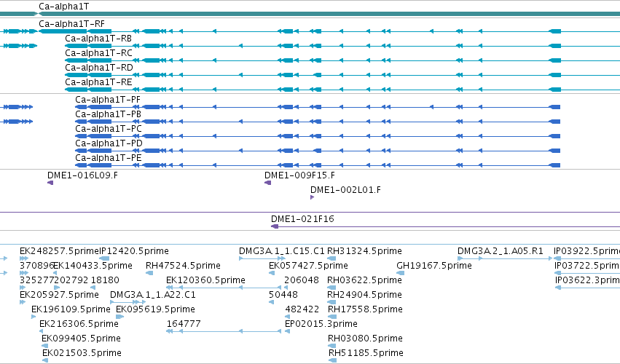Select EK216306.5prime EST label
This screenshot has width=620, height=364.
pyautogui.click(x=79, y=325)
